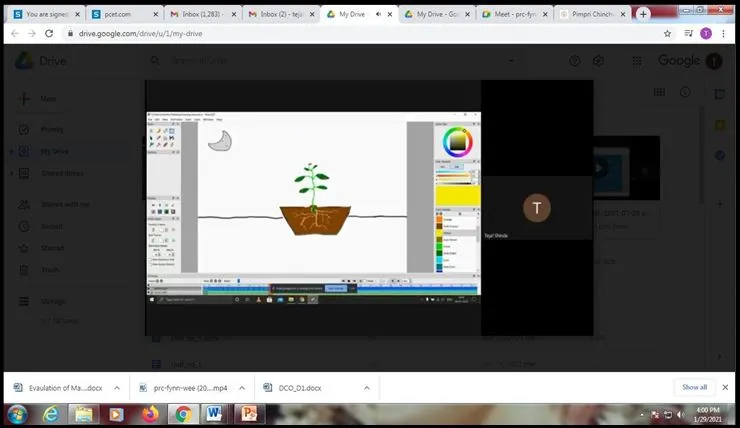740x428 pixels.
Task: Click the Chrome forward arrow
Action: 32,34
